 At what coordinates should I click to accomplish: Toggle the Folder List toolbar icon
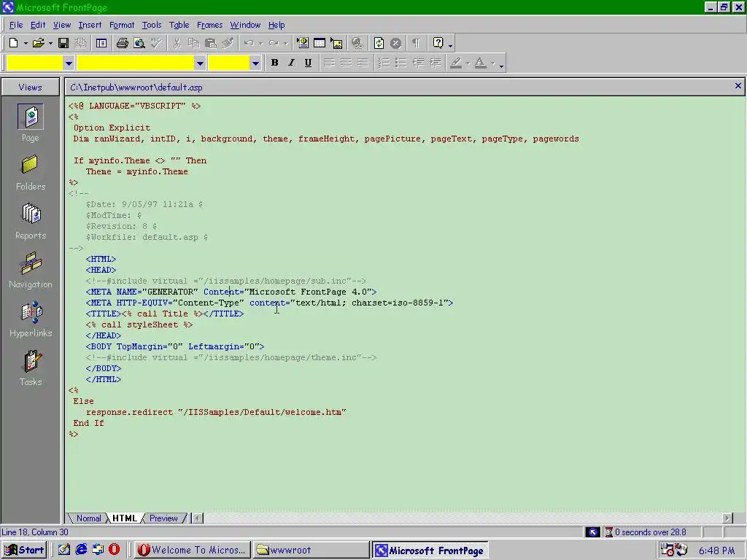[x=101, y=43]
